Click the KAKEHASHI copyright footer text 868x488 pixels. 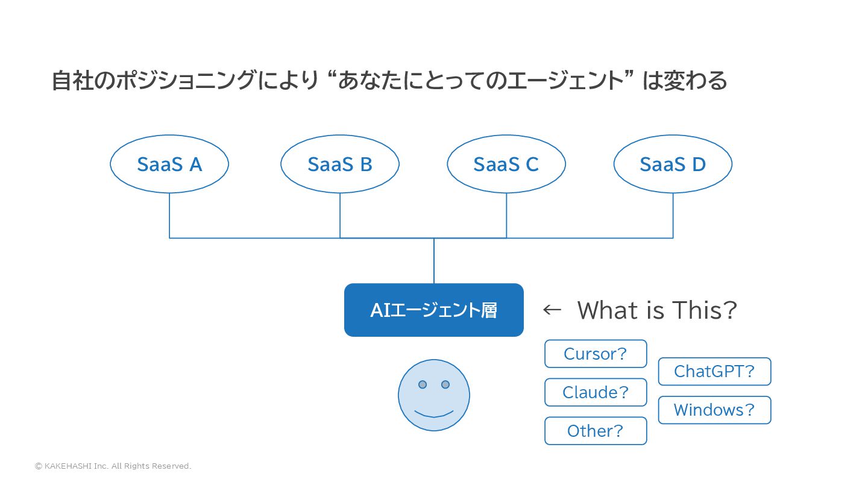point(113,466)
